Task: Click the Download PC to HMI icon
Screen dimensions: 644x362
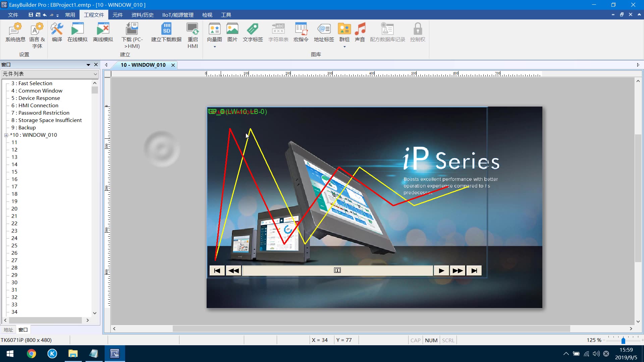Action: [x=132, y=35]
